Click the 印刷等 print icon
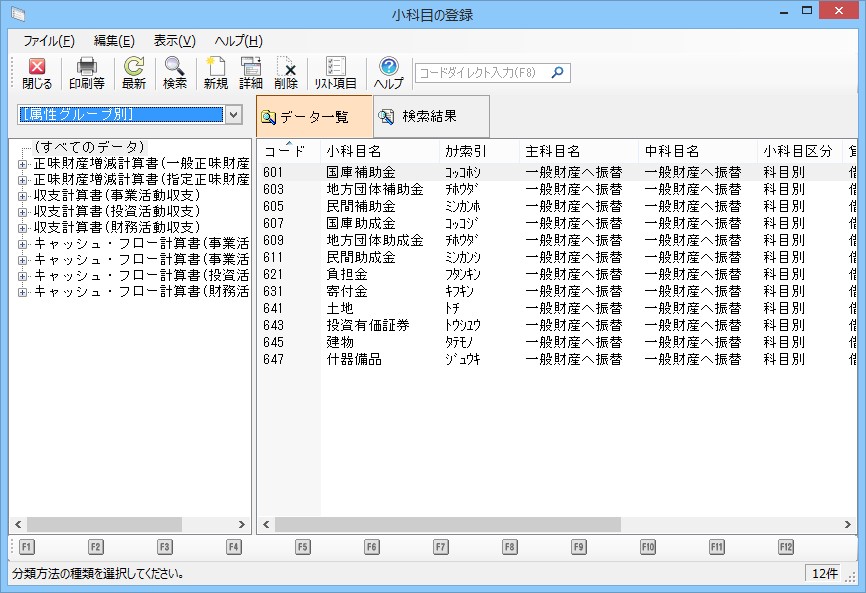This screenshot has width=866, height=593. point(87,73)
